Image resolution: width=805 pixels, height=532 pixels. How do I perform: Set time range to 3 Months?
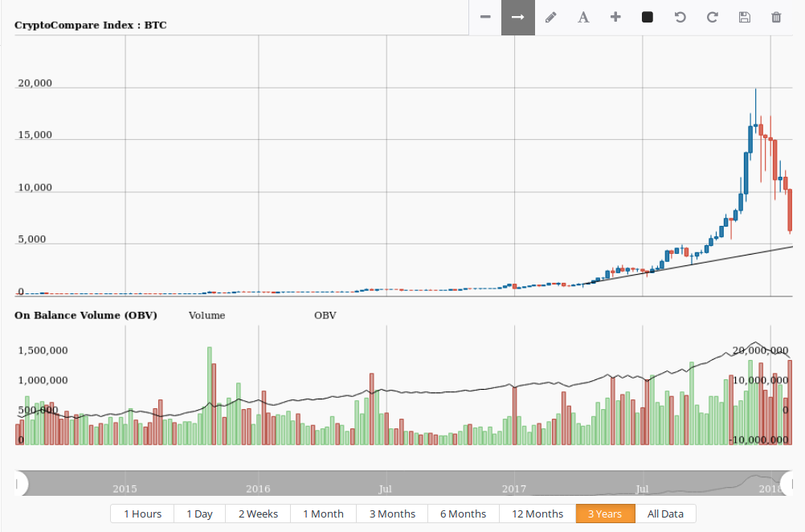392,514
